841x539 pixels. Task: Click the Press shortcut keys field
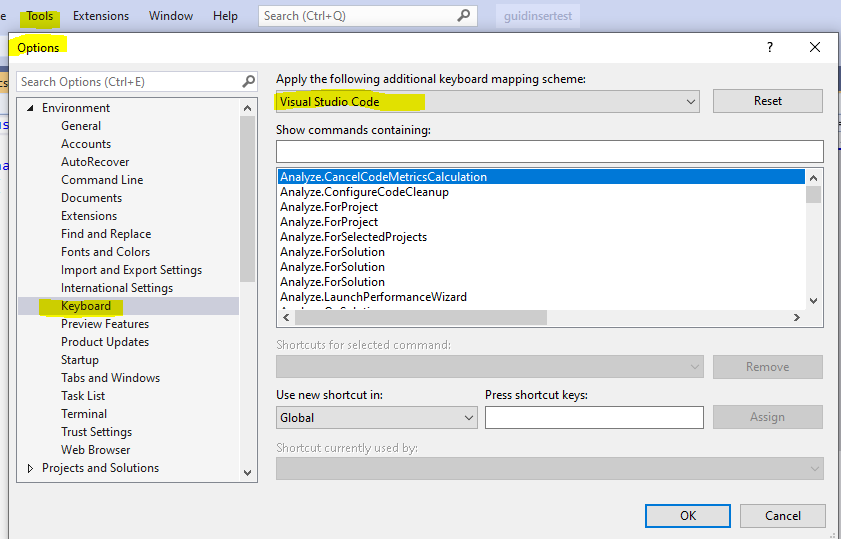pyautogui.click(x=594, y=417)
